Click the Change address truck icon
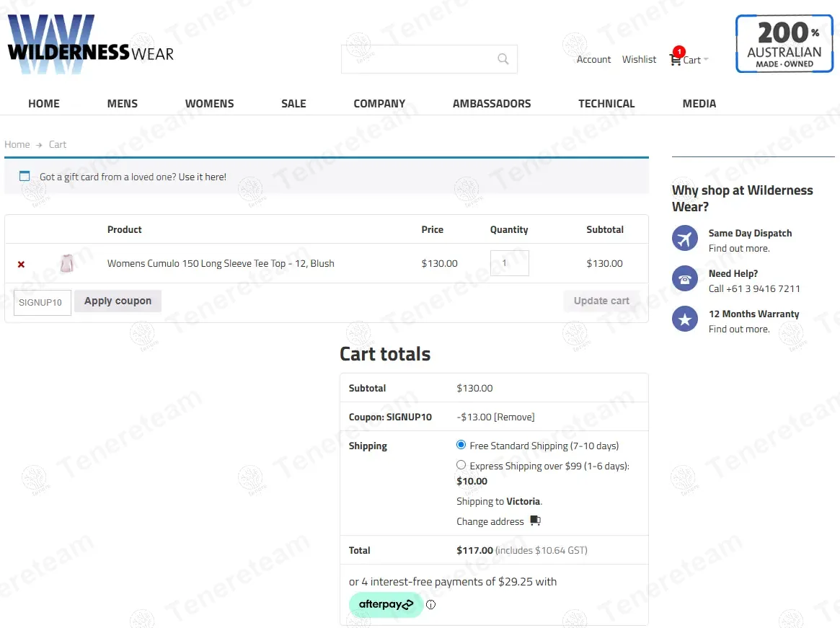The image size is (840, 628). (x=535, y=521)
